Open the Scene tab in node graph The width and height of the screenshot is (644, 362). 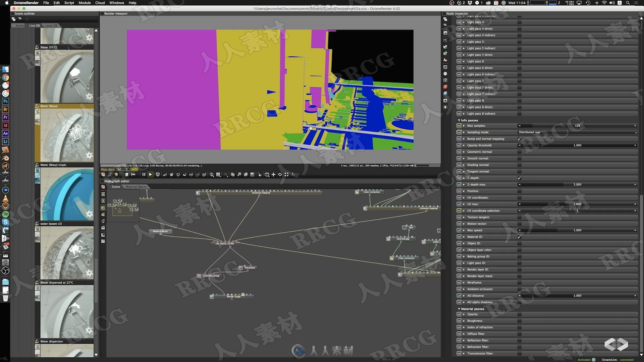115,186
